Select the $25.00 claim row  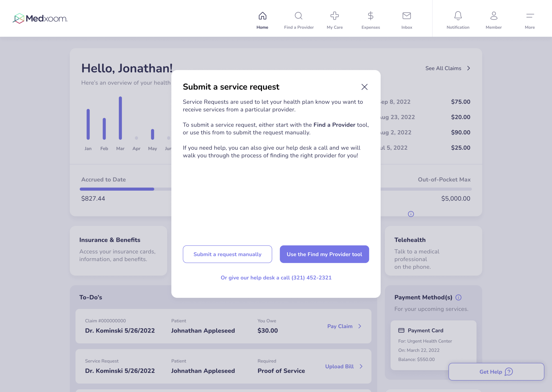(425, 148)
